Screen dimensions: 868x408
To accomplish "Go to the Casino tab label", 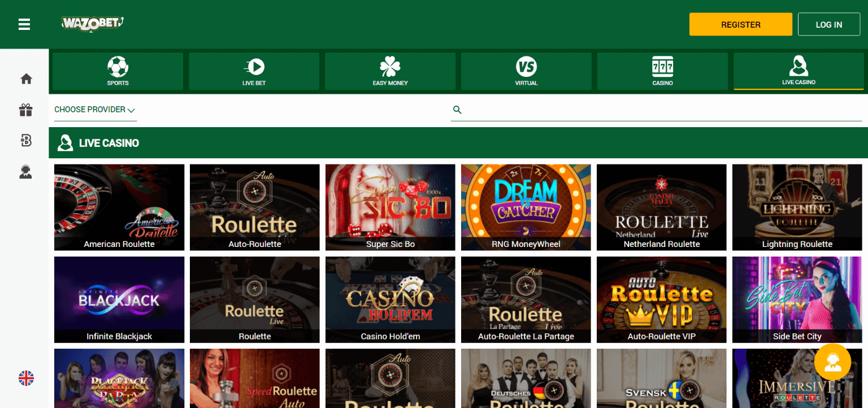I will (x=662, y=83).
